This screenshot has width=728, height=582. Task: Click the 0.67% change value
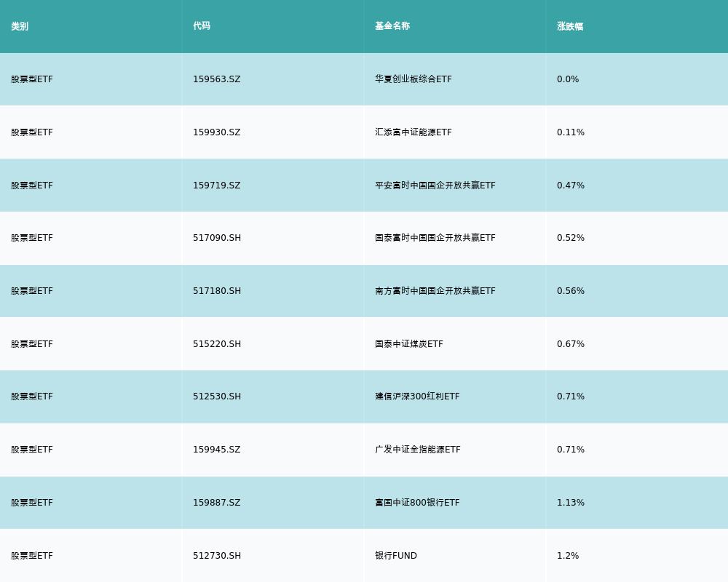571,344
